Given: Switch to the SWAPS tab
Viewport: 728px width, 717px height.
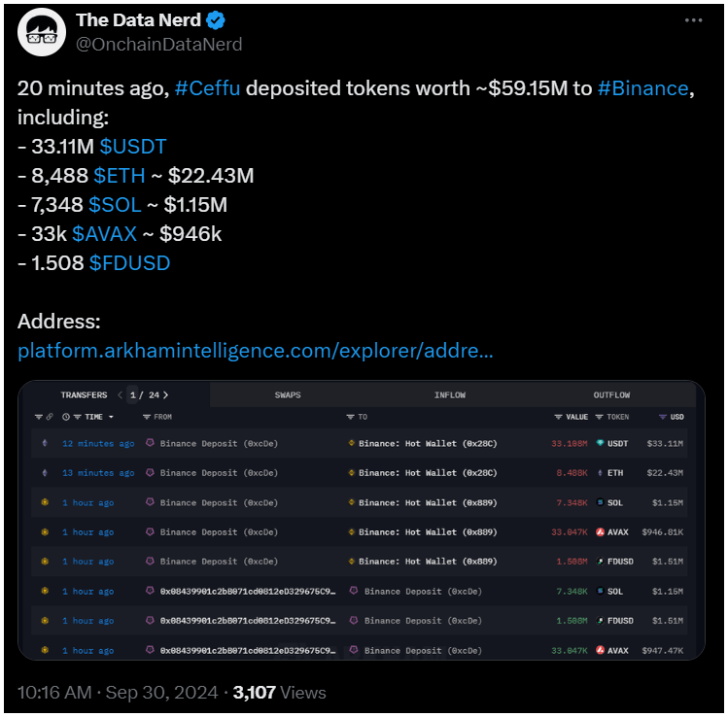Looking at the screenshot, I should 288,394.
